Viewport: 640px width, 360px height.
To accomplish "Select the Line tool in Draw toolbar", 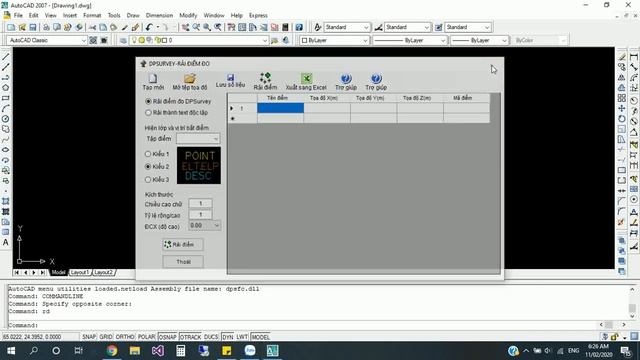I will click(x=6, y=57).
